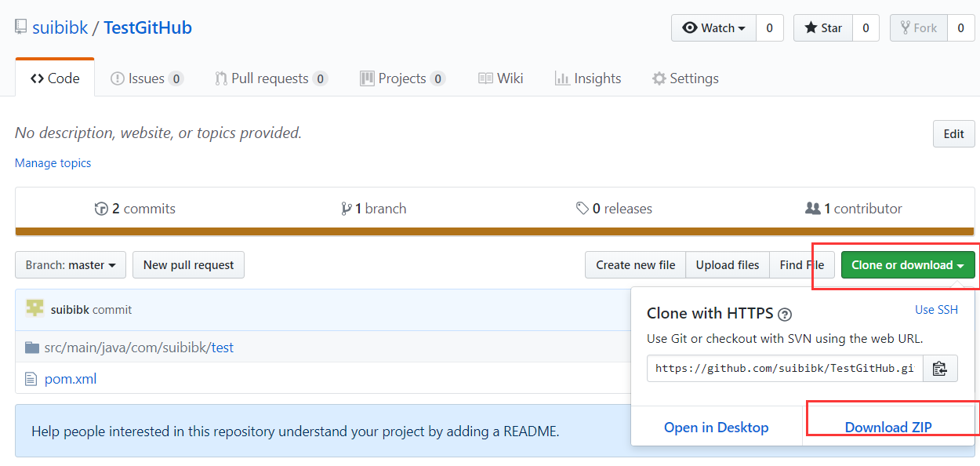The width and height of the screenshot is (980, 466).
Task: Open the Insights tab
Action: coord(588,78)
